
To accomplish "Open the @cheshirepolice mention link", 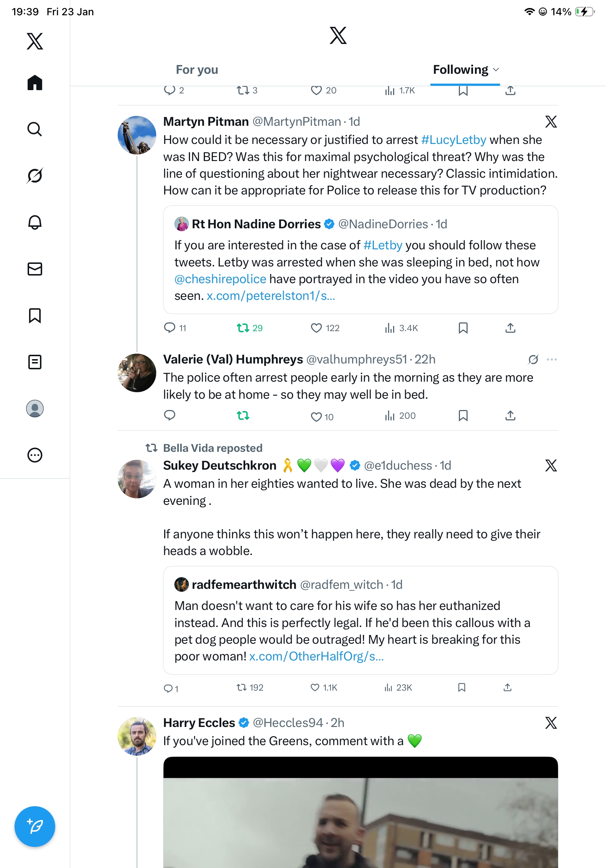I will [x=220, y=279].
